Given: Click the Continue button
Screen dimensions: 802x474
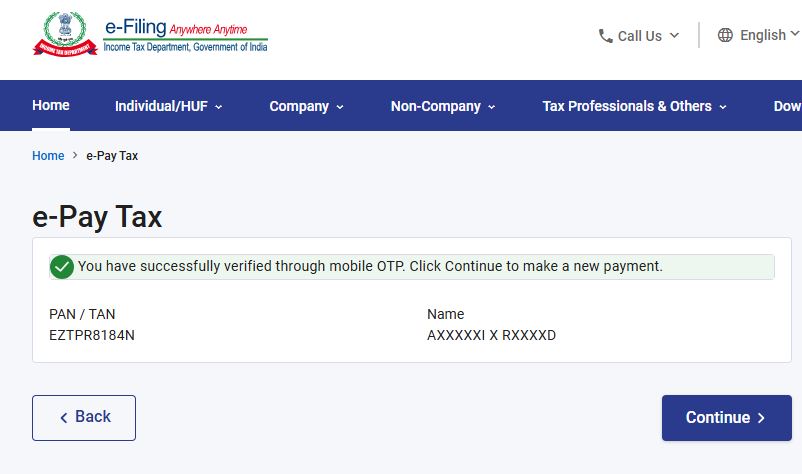Looking at the screenshot, I should coord(726,417).
